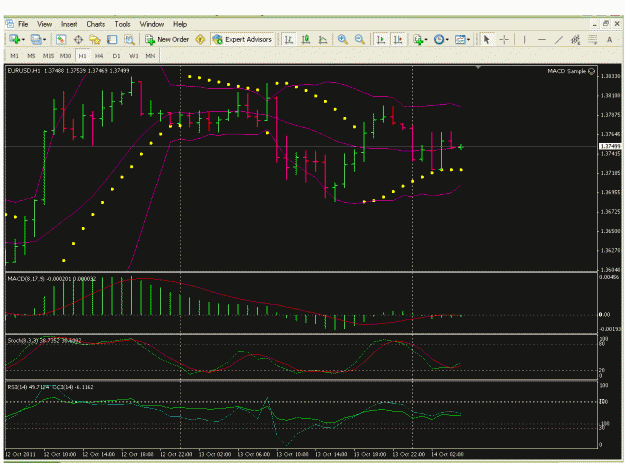Select the Equidistant Channel tool

click(x=575, y=39)
